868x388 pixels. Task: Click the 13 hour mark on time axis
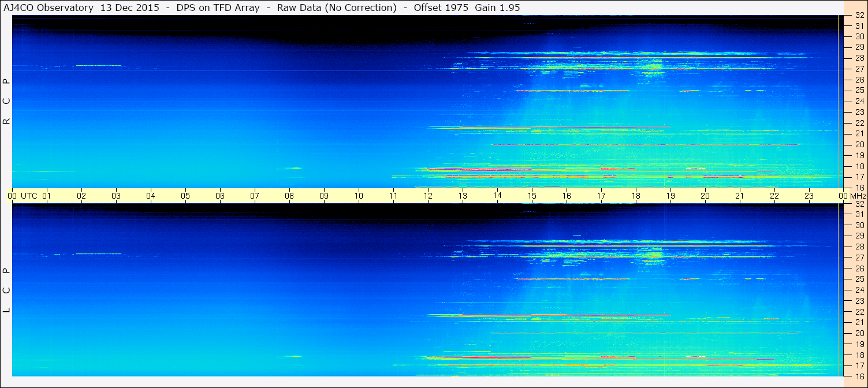coord(463,196)
